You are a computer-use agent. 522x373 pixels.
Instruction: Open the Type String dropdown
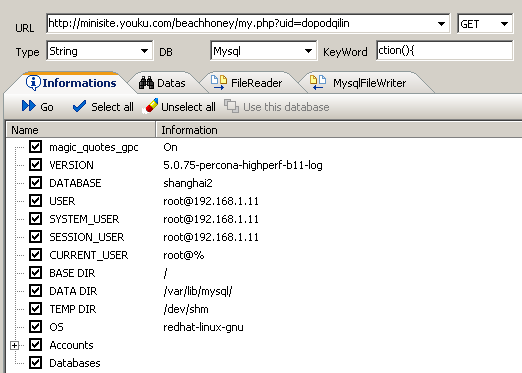[x=144, y=51]
